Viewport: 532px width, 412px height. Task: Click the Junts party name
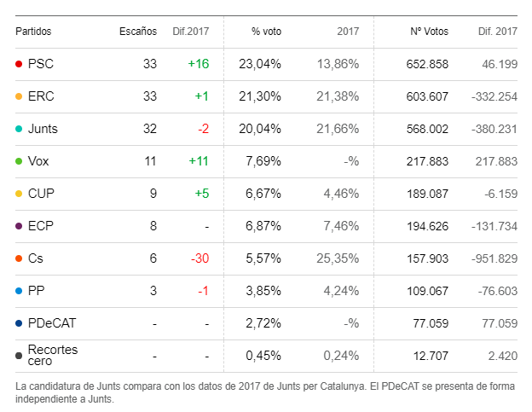click(x=43, y=129)
